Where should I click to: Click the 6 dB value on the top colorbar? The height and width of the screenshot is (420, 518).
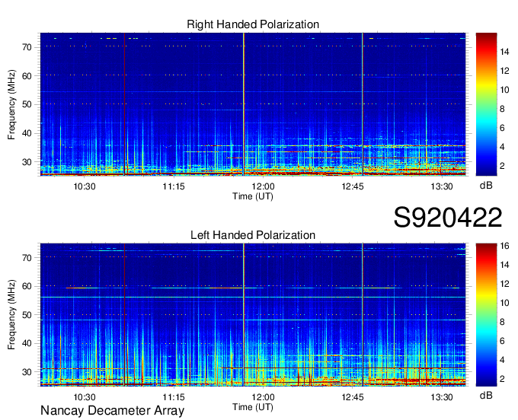[x=502, y=128]
